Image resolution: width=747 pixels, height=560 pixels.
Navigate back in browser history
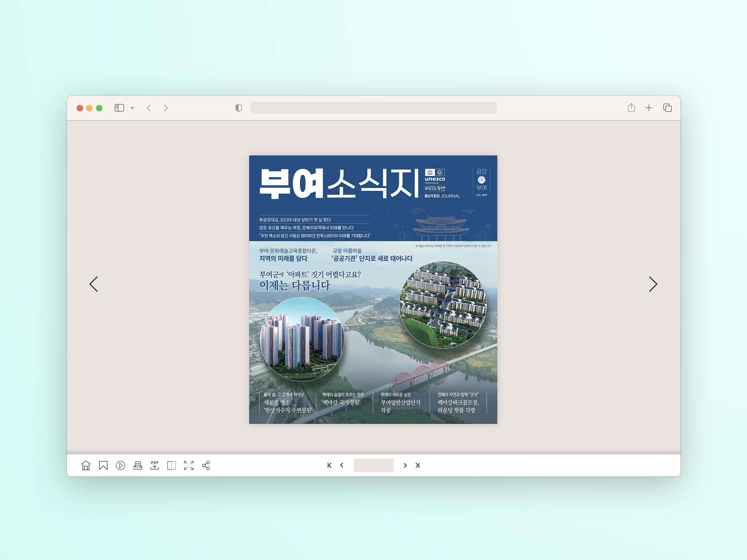click(149, 108)
